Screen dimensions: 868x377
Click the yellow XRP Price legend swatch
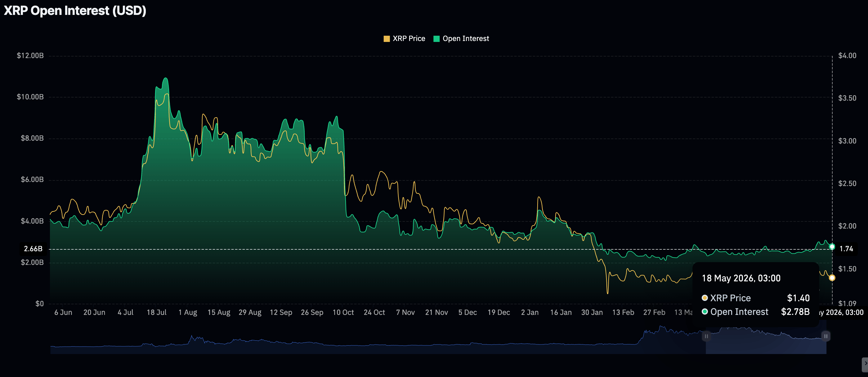[x=387, y=39]
